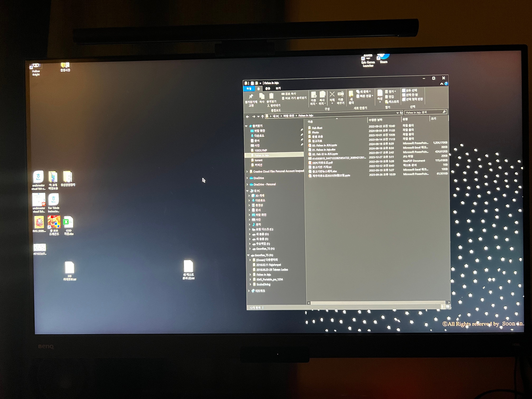This screenshot has width=532, height=399.
Task: Click the 삭제 (delete) X icon
Action: (332, 94)
